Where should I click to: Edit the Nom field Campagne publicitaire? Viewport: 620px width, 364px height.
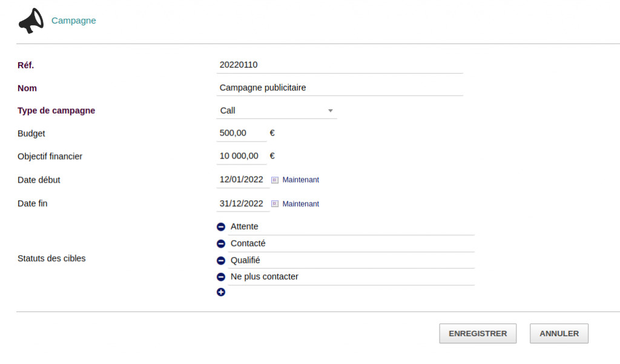339,88
